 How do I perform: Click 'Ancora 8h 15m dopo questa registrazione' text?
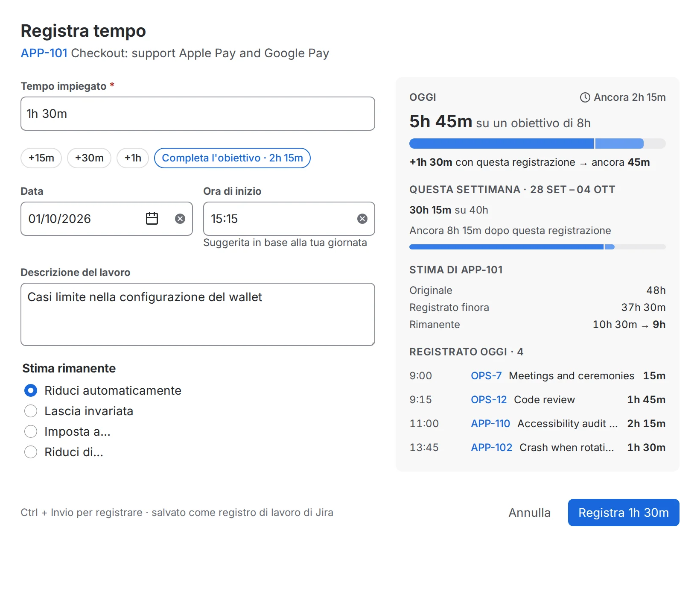click(510, 231)
